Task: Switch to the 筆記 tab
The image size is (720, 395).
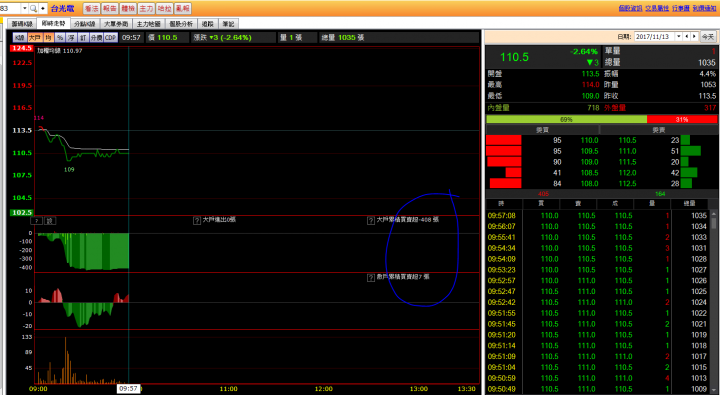Action: click(228, 24)
